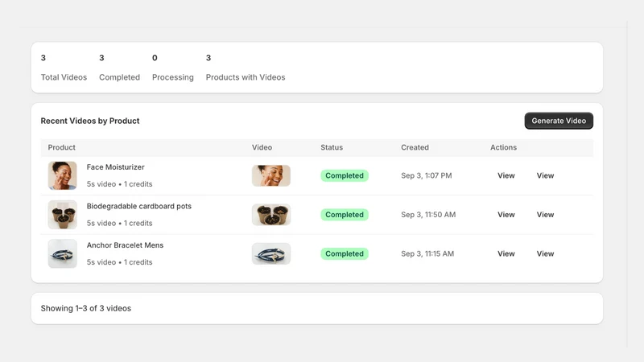
Task: Click the Created column header
Action: [415, 147]
